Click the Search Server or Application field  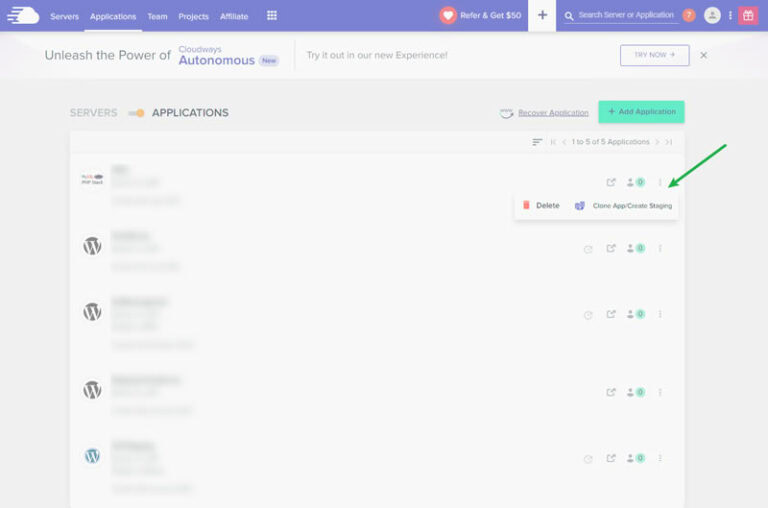(625, 16)
